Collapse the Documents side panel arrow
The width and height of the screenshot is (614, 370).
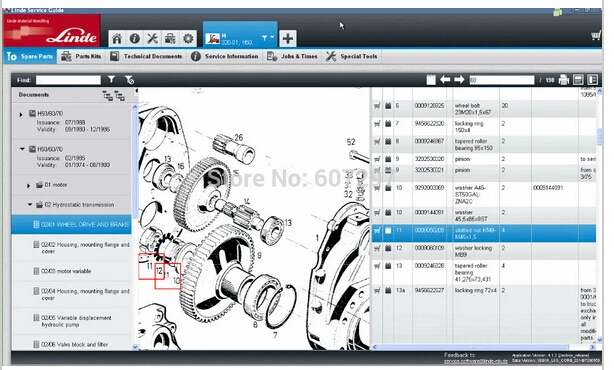click(x=136, y=91)
